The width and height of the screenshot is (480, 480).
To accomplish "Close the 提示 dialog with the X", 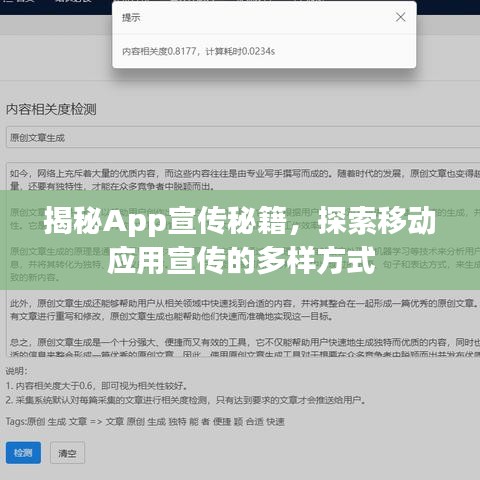I will [x=400, y=17].
